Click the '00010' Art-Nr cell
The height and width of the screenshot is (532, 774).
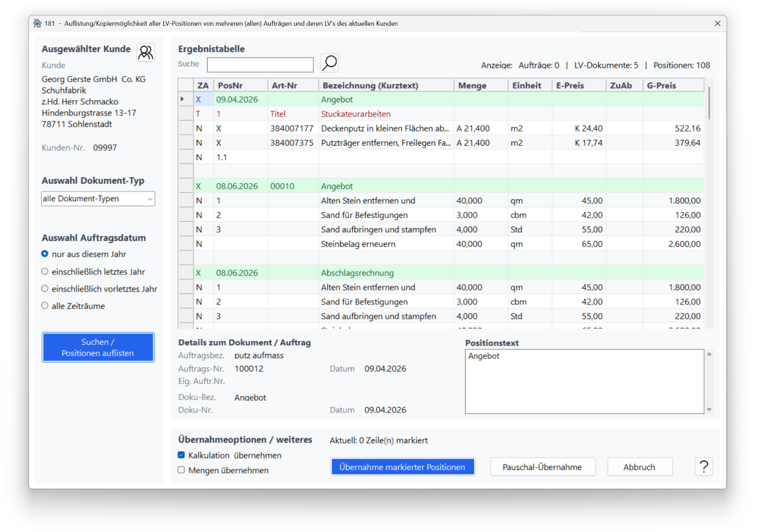coord(293,186)
